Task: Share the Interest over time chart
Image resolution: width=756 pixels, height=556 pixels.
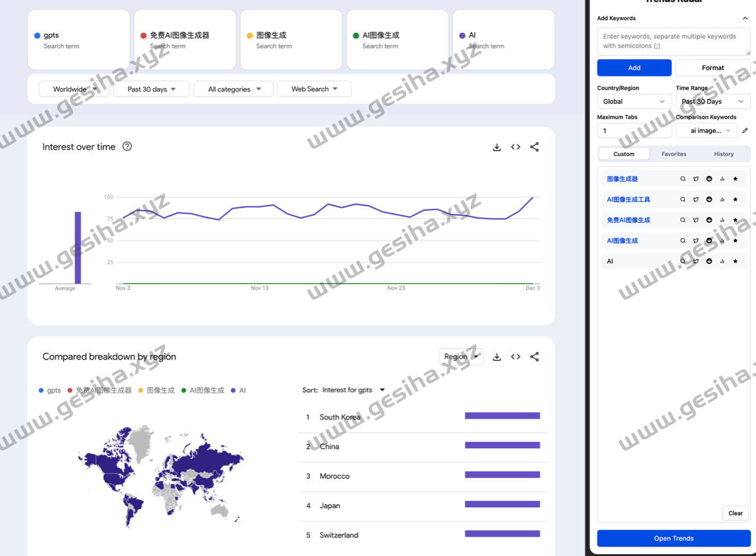Action: click(x=534, y=147)
